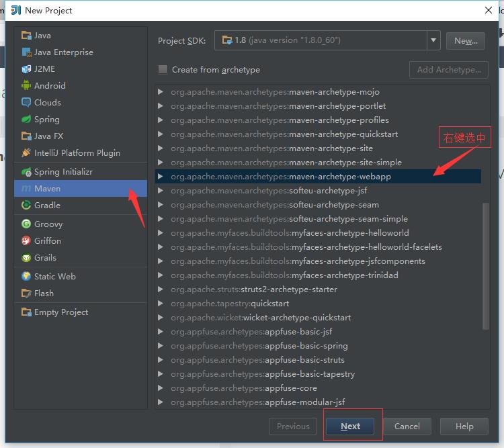The height and width of the screenshot is (448, 504).
Task: Select the Java Enterprise icon
Action: click(x=26, y=52)
